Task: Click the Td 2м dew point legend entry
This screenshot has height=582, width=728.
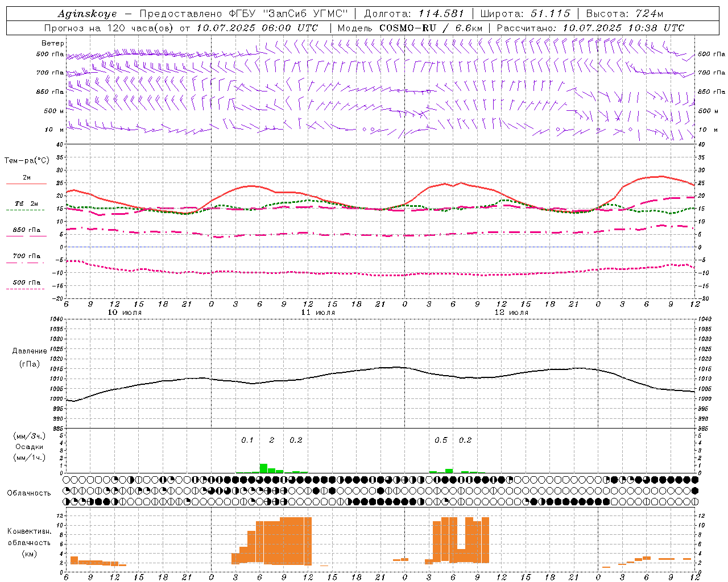Action: point(26,203)
